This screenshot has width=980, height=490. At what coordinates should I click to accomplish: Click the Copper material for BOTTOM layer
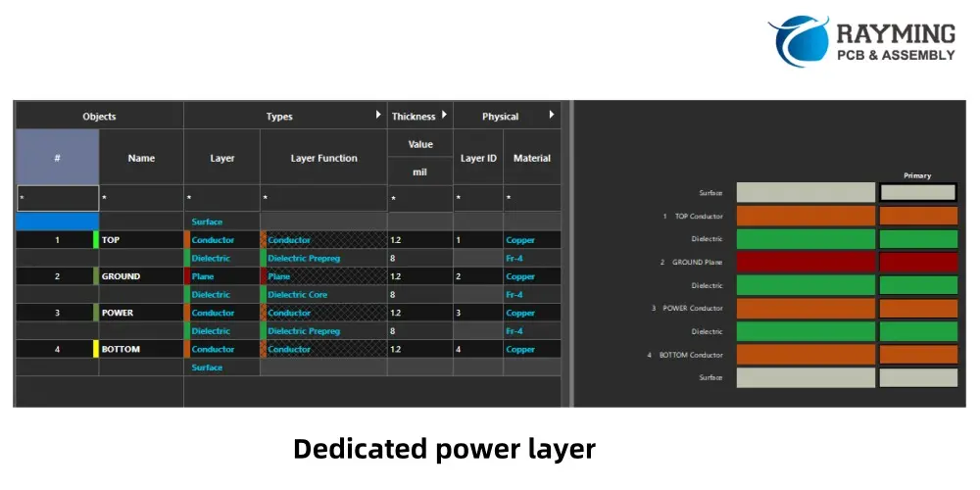531,349
